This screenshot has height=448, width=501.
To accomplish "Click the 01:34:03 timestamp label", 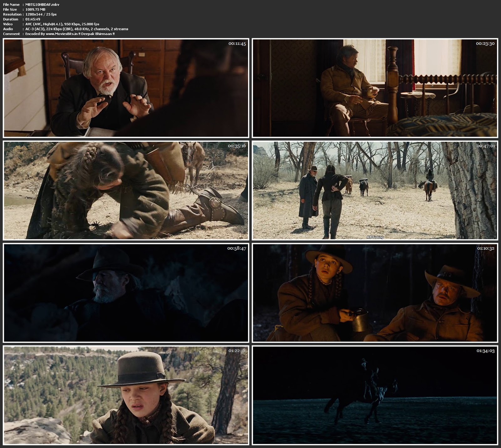I will pyautogui.click(x=485, y=351).
